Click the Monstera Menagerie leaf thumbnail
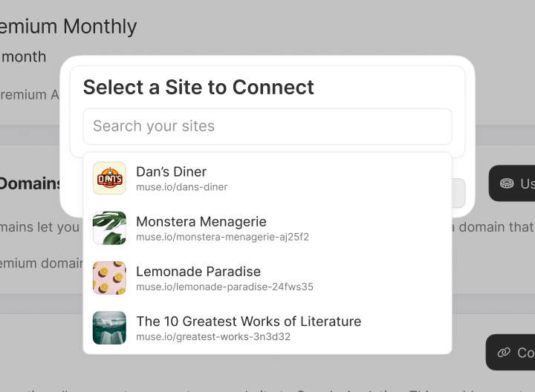 pyautogui.click(x=109, y=228)
